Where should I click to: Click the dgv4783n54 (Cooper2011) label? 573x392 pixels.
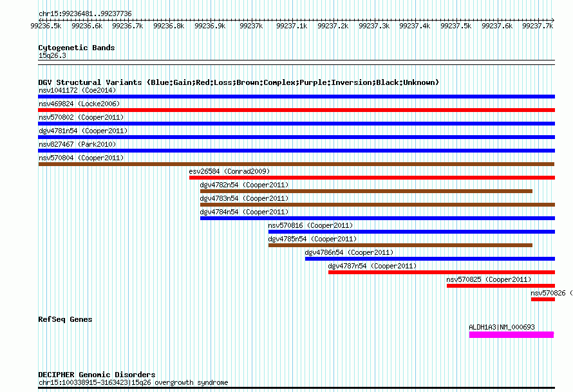coord(244,198)
